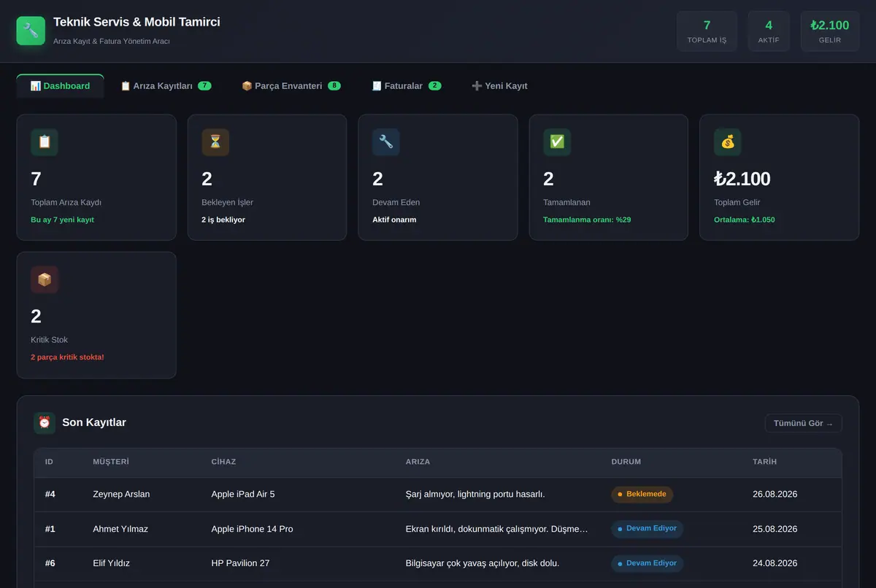Click the Devam Ediyor badge in Ahmet Yılmaz row
The image size is (876, 588).
click(x=647, y=529)
